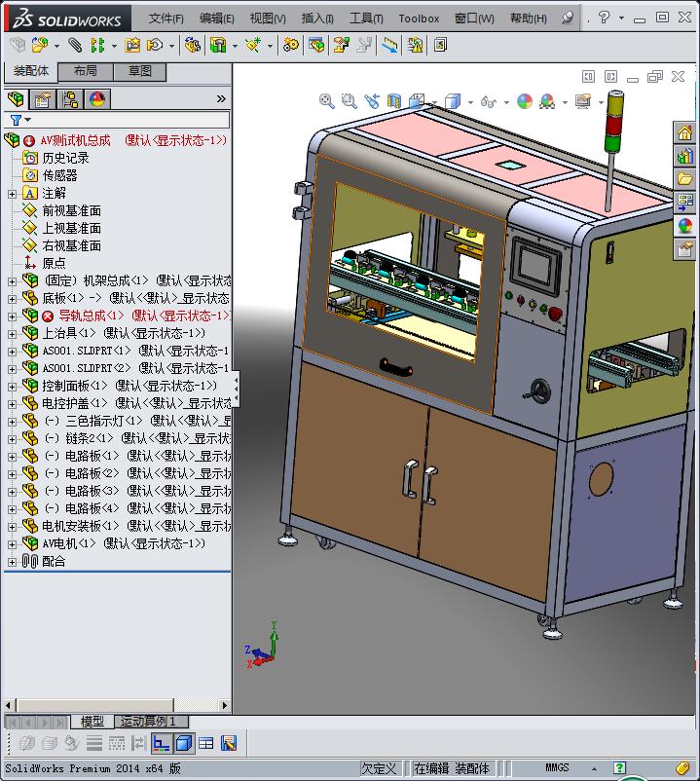Open the Display Style dropdown arrow
The width and height of the screenshot is (700, 781).
click(470, 102)
